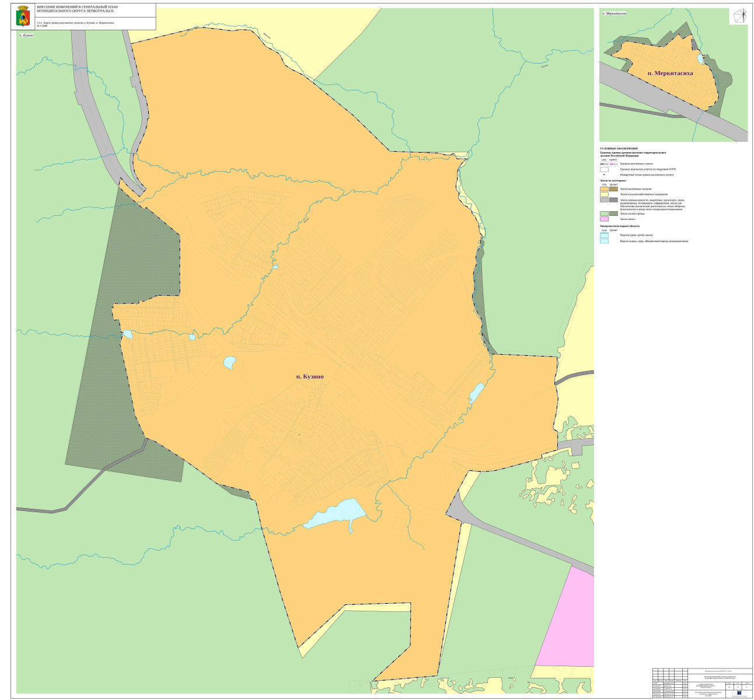The image size is (754, 700).
Task: Click the 'ВНЕСЕНИЕ ИЗМЕНЕНИЙ В ГЕНЕРАЛЬНЫЙ ПЛАН' title text
Action: point(75,6)
